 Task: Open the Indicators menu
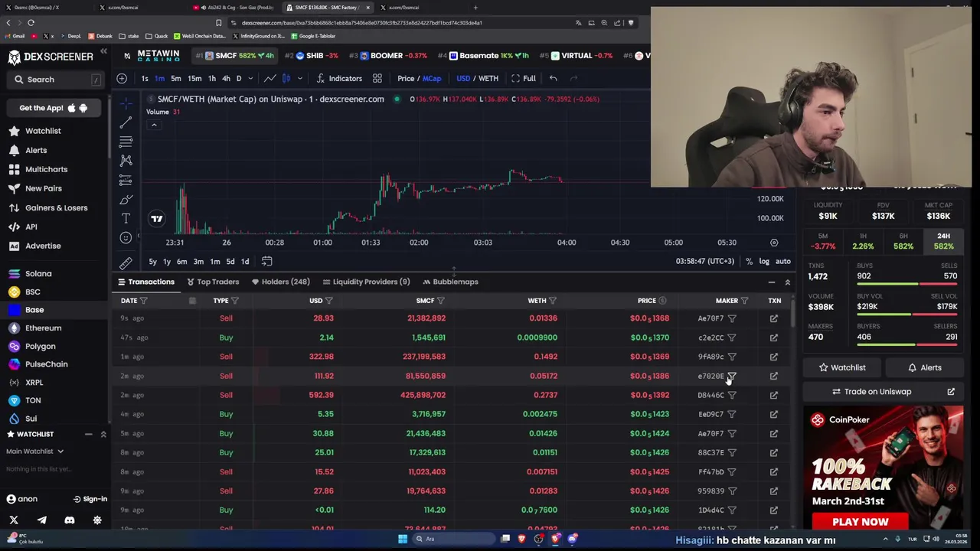[x=338, y=78]
